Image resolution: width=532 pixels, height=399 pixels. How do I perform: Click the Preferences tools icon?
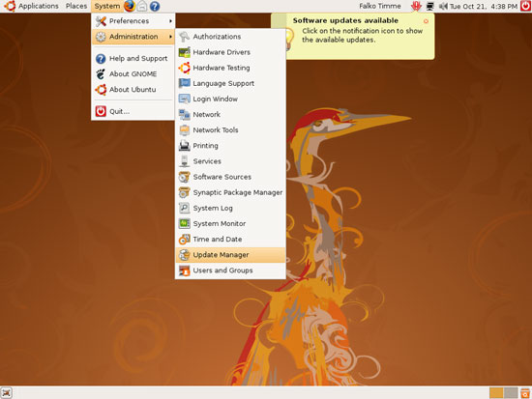pos(101,21)
